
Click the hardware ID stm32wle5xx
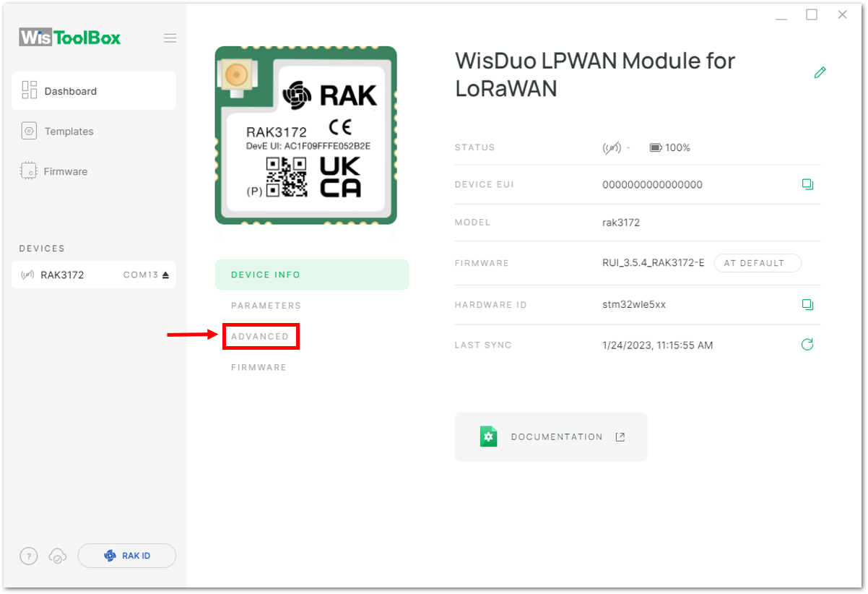click(x=634, y=304)
